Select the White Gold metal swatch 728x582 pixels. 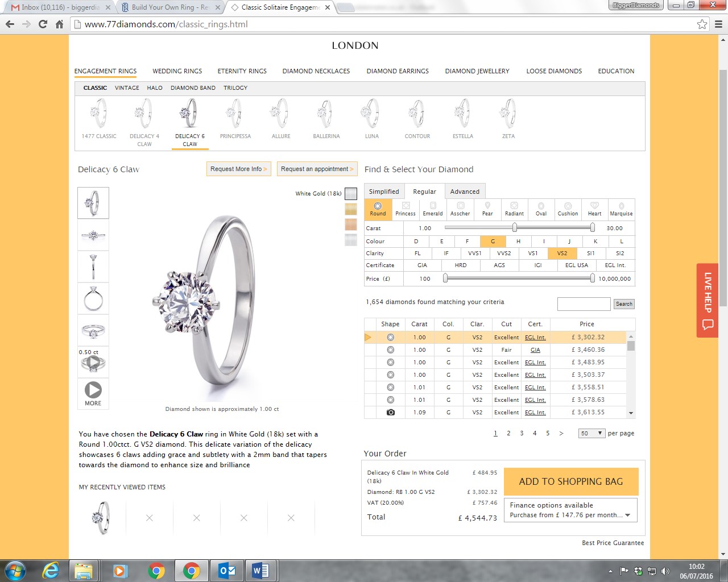pos(351,194)
